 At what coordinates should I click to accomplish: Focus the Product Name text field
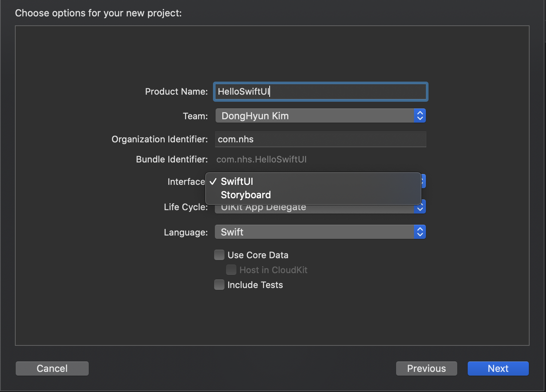pos(321,92)
